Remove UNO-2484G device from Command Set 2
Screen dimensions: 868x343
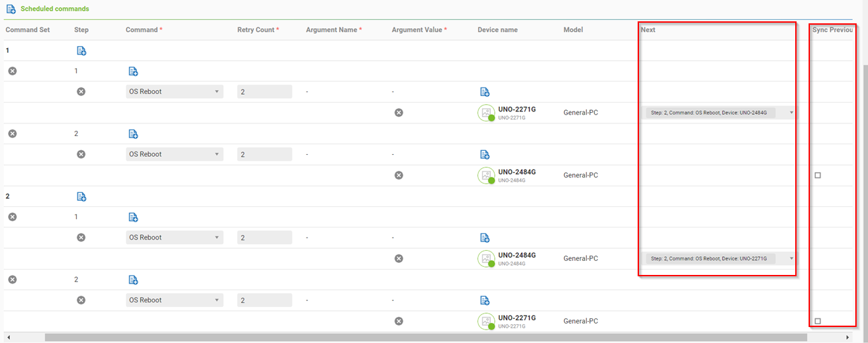click(399, 258)
